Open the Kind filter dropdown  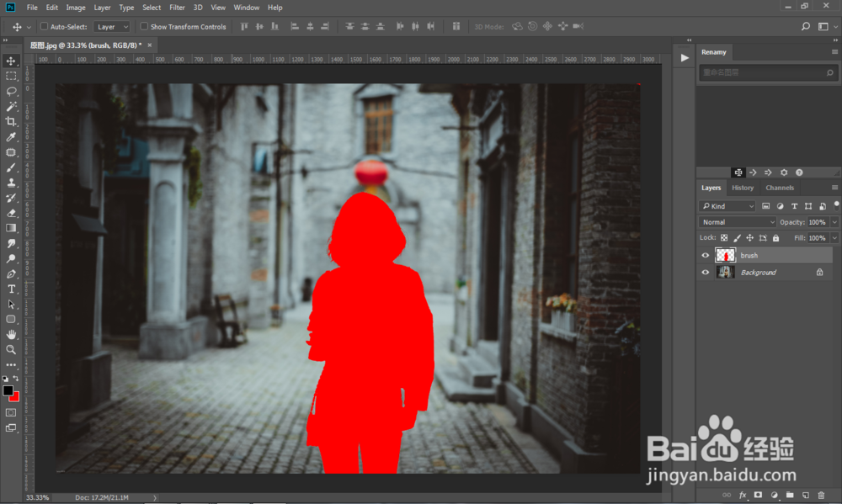pos(727,206)
